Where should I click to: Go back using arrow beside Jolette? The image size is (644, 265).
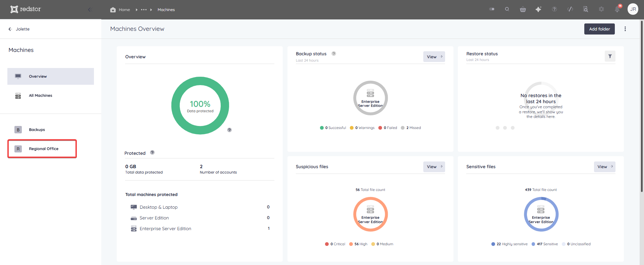coord(10,29)
